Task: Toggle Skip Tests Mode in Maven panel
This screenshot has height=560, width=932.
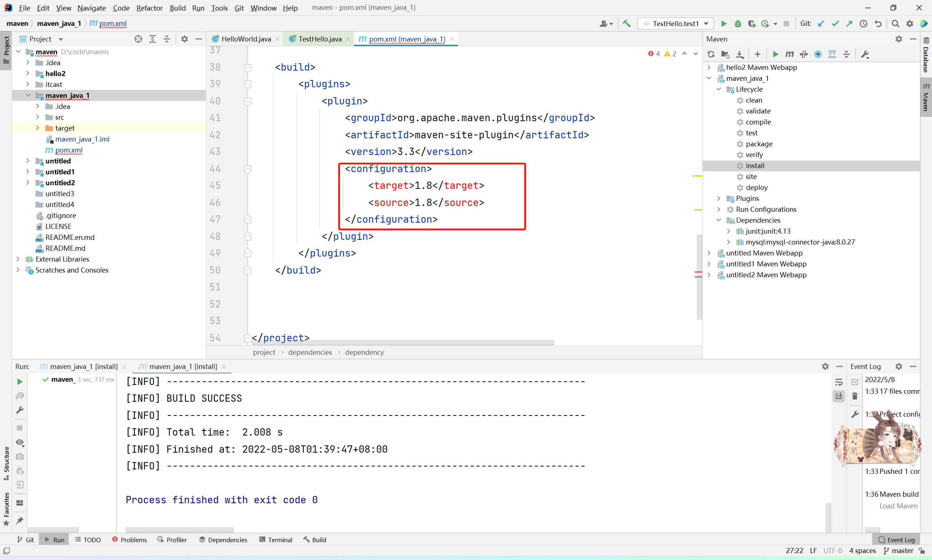Action: point(818,54)
